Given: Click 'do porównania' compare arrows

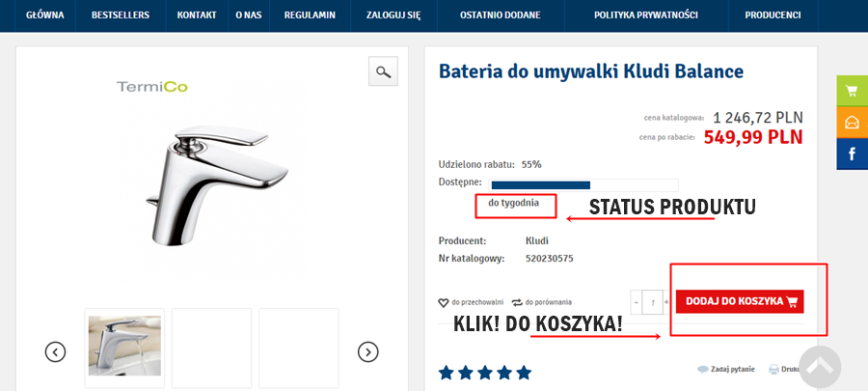Looking at the screenshot, I should 542,302.
